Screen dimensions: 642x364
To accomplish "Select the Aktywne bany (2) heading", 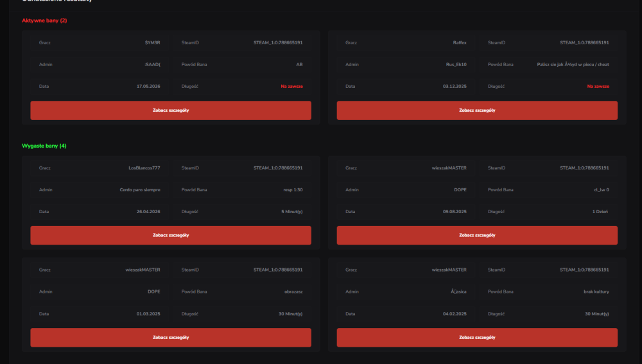I will (x=44, y=21).
